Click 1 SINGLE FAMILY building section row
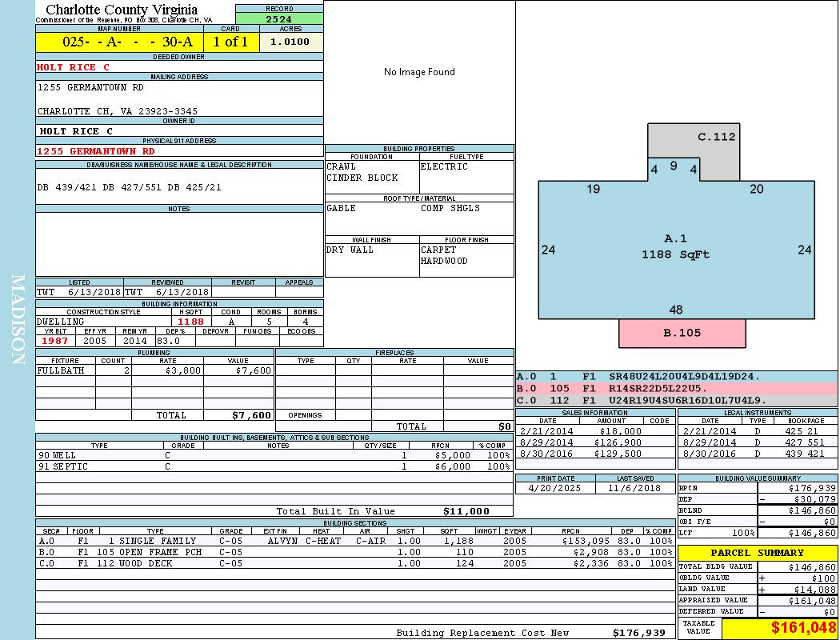Screen dimensions: 840x640 (355, 541)
